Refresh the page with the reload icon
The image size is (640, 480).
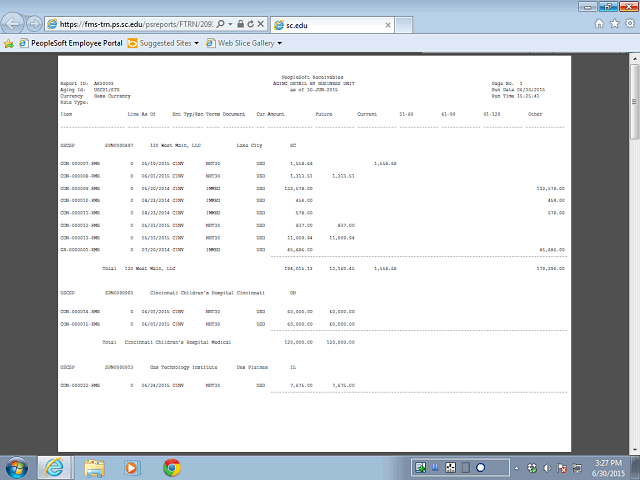250,24
